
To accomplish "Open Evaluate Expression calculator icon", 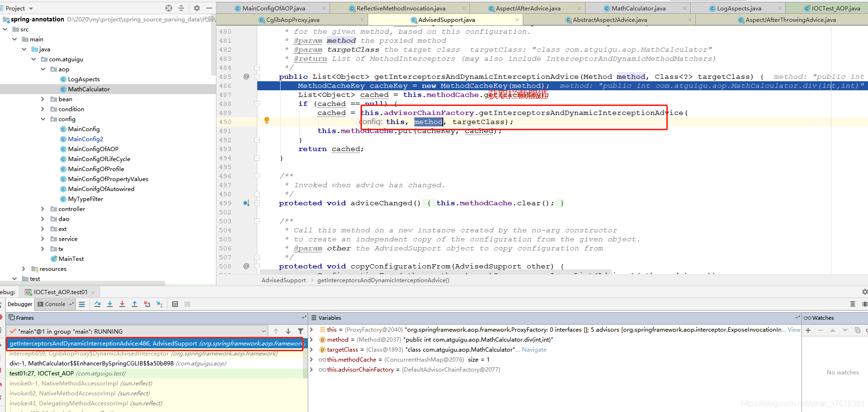I will click(175, 304).
